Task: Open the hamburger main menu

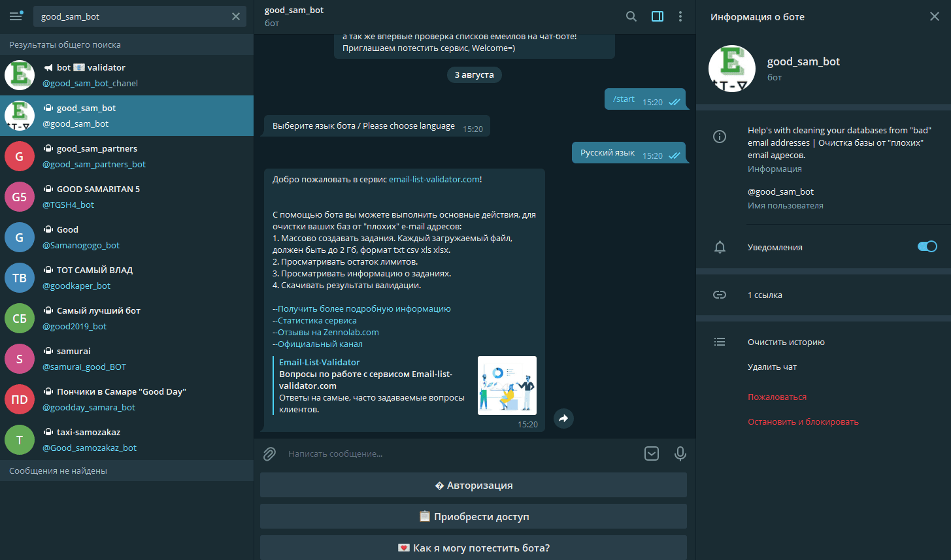Action: [16, 16]
